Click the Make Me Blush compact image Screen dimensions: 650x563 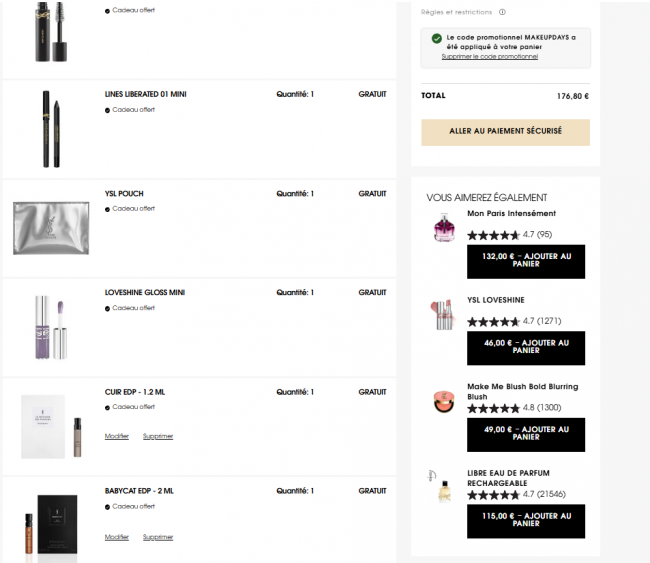(444, 401)
